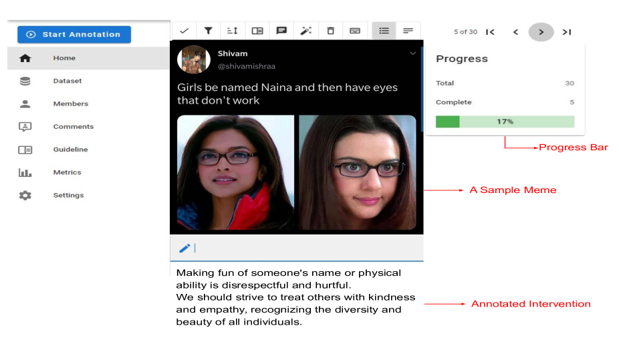This screenshot has width=619, height=364.
Task: Toggle the list view mode button
Action: [x=384, y=31]
